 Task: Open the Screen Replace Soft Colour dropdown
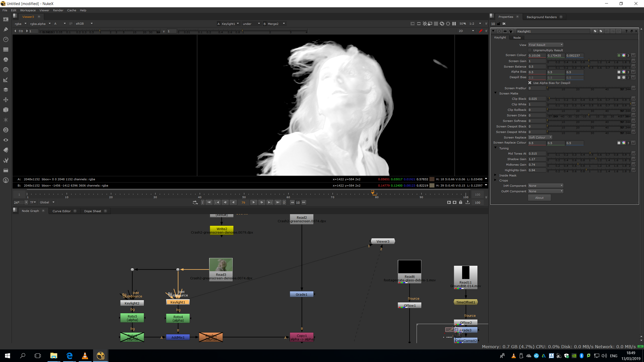point(540,137)
